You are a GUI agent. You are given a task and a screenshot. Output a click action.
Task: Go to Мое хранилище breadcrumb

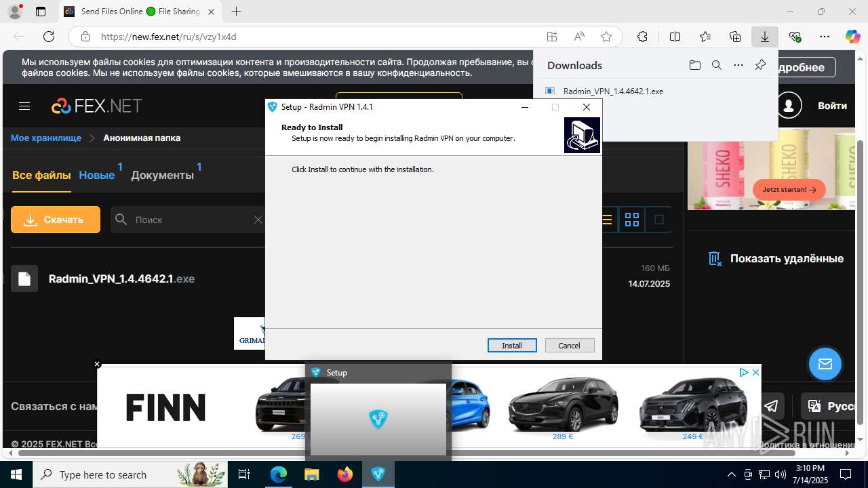pyautogui.click(x=46, y=138)
